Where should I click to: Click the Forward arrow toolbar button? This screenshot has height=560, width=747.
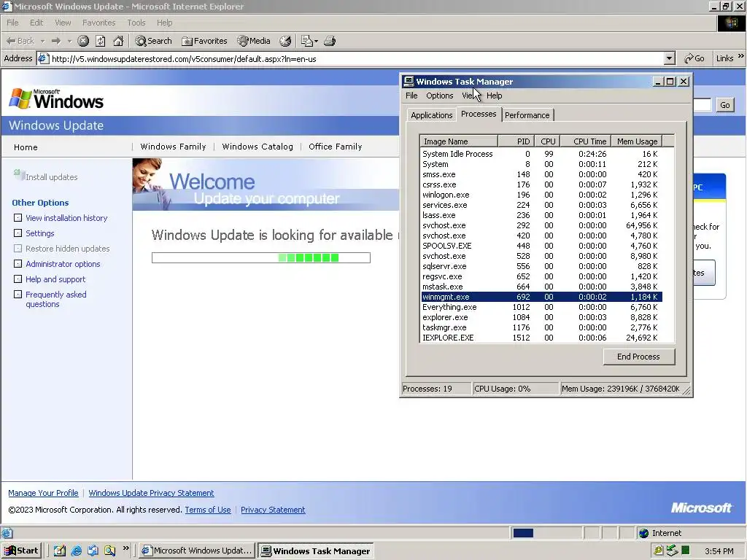point(56,41)
